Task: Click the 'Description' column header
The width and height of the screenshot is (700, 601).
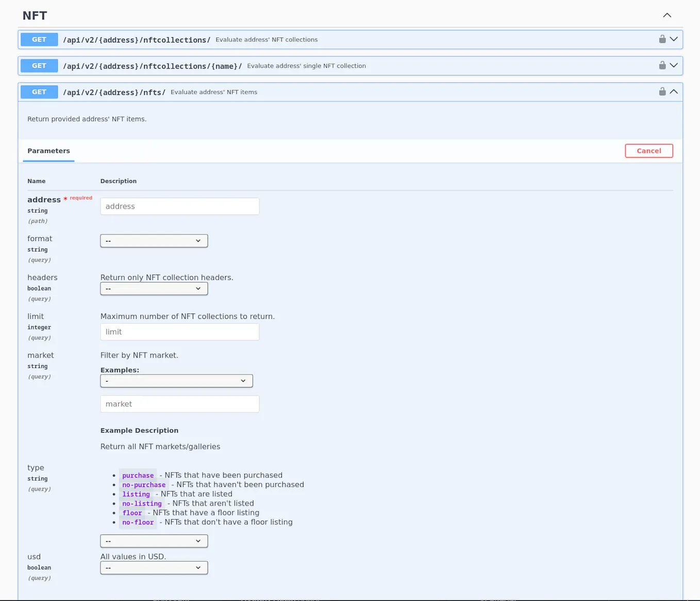Action: (x=119, y=181)
